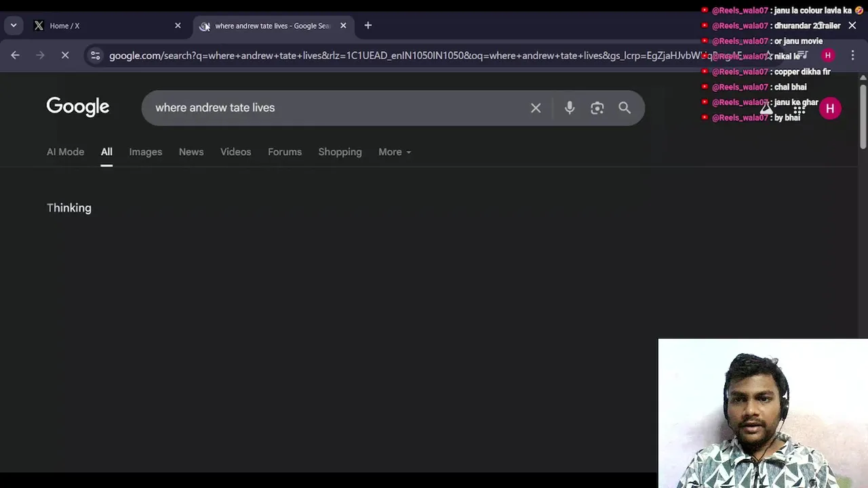Open Forums results
Image resolution: width=868 pixels, height=488 pixels.
coord(285,152)
